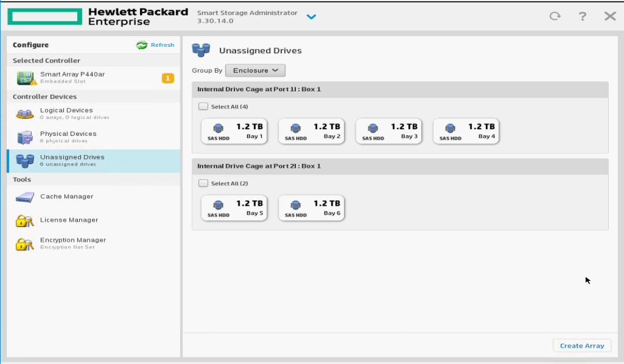
Task: Click the orange alert badge showing 1
Action: point(168,78)
